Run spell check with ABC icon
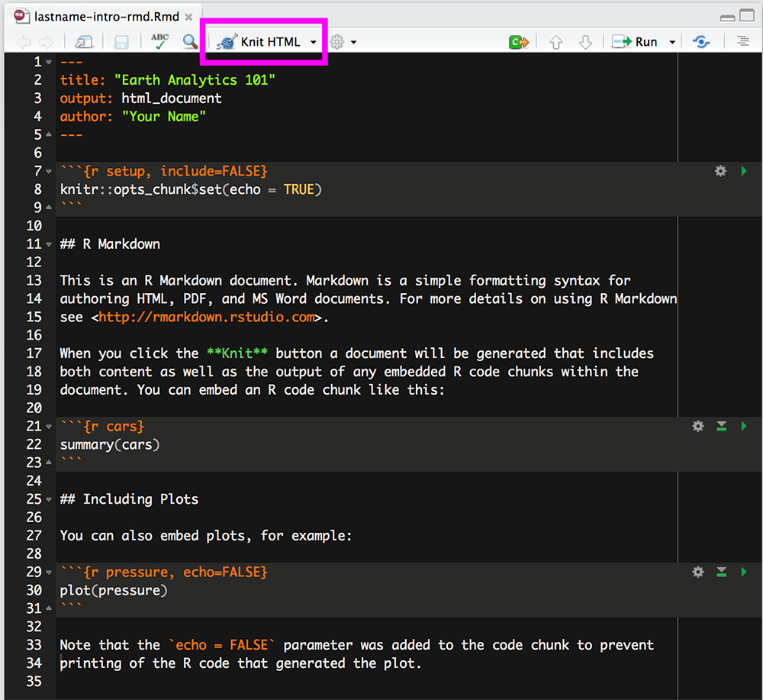Screen dimensions: 763x700 159,42
